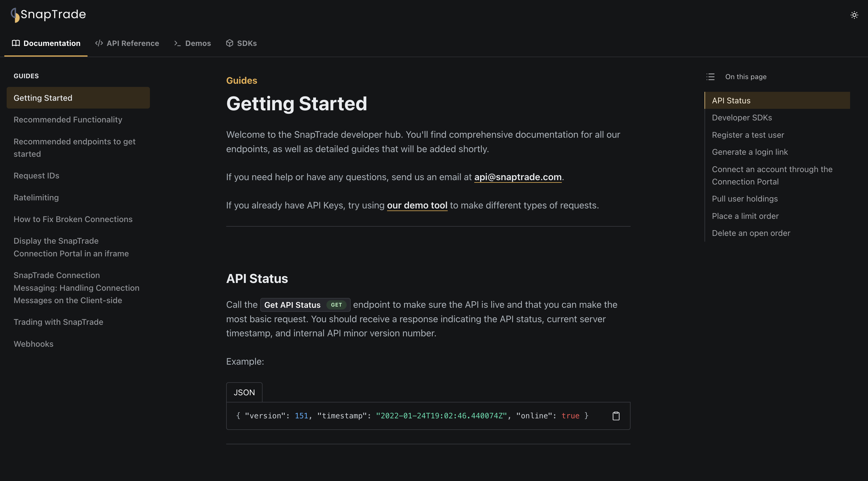Switch to the API Reference tab
Image resolution: width=868 pixels, height=481 pixels.
[x=127, y=43]
